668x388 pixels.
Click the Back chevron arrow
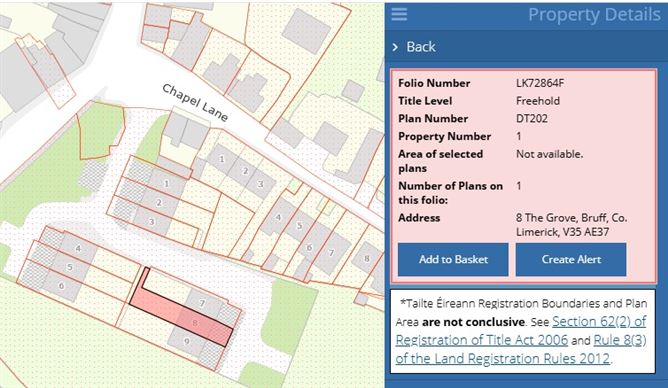395,47
